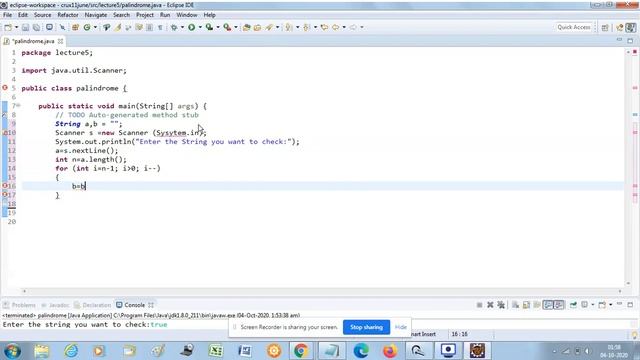Open New Java Class dropdown arrow

pos(95,27)
